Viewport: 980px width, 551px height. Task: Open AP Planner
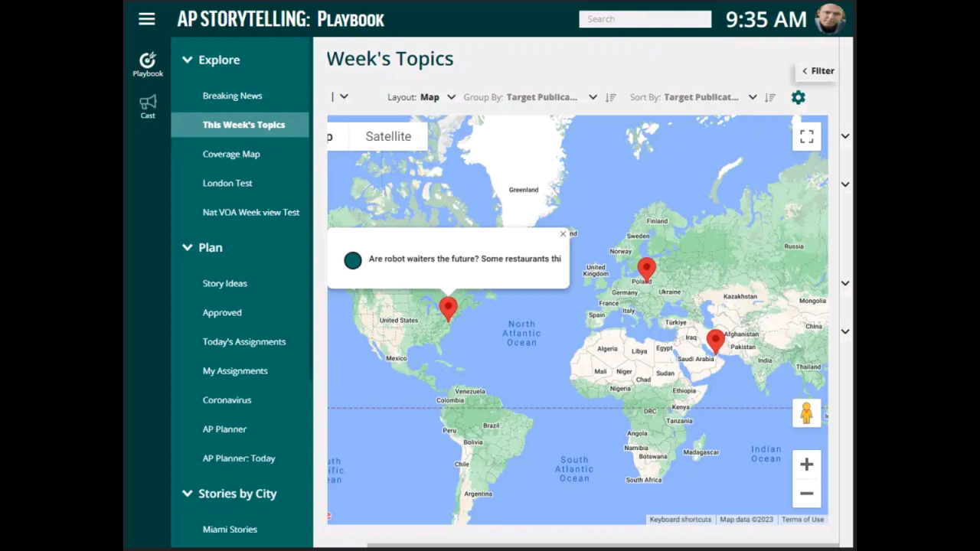(224, 429)
